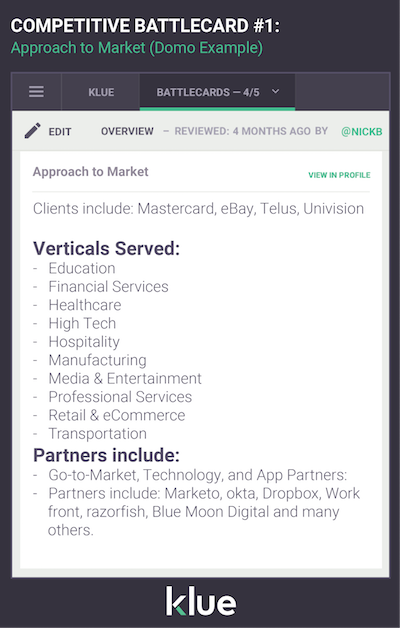The width and height of the screenshot is (400, 628).
Task: Click the EDIT button label
Action: 60,132
